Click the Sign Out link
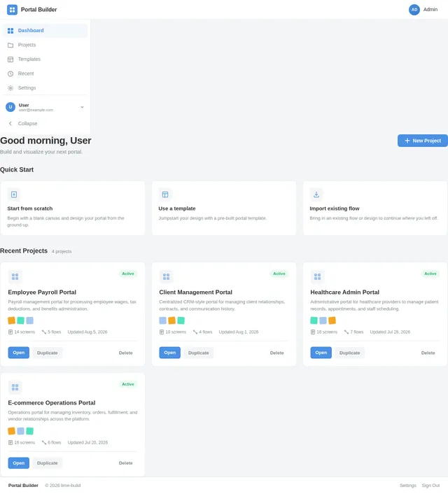448x494 pixels. 430,486
